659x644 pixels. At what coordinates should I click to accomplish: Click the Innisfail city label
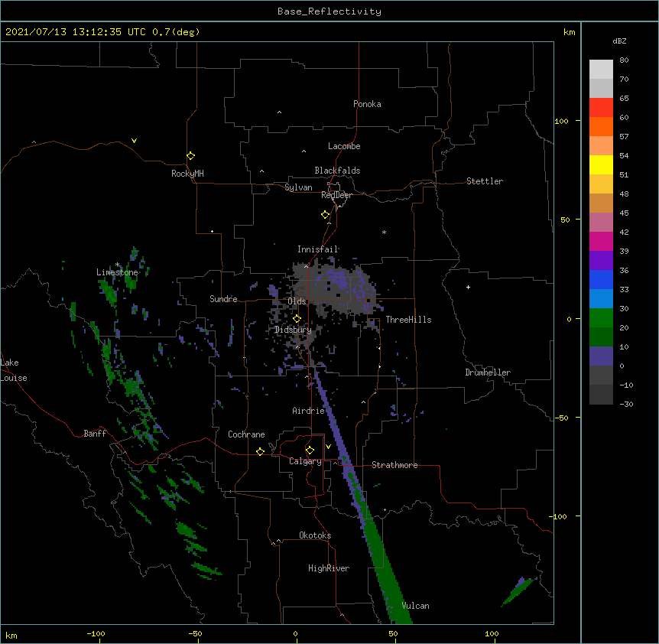pos(318,249)
